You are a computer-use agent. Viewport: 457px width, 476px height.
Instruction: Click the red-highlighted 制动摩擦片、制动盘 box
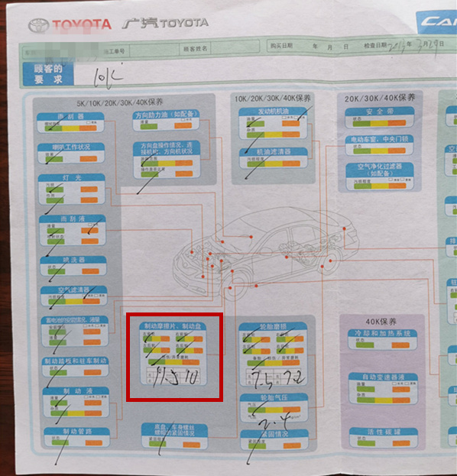pos(174,357)
